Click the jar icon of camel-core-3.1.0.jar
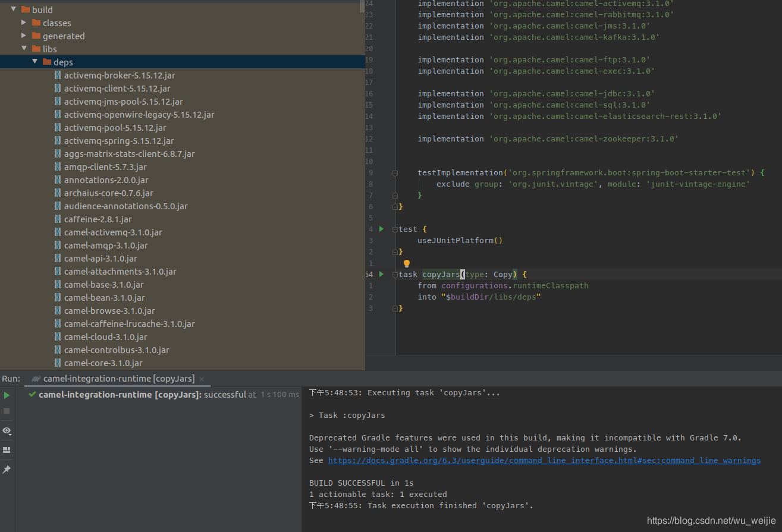The height and width of the screenshot is (532, 782). (58, 363)
